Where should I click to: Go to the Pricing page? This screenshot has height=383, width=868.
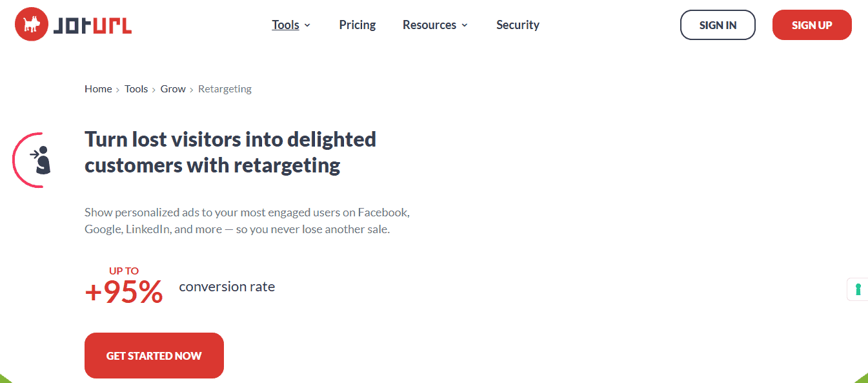[358, 25]
